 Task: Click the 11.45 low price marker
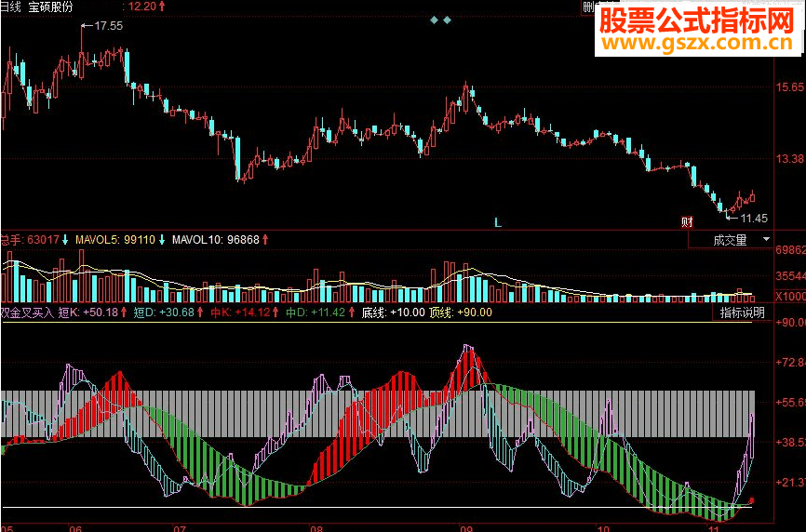pos(754,219)
